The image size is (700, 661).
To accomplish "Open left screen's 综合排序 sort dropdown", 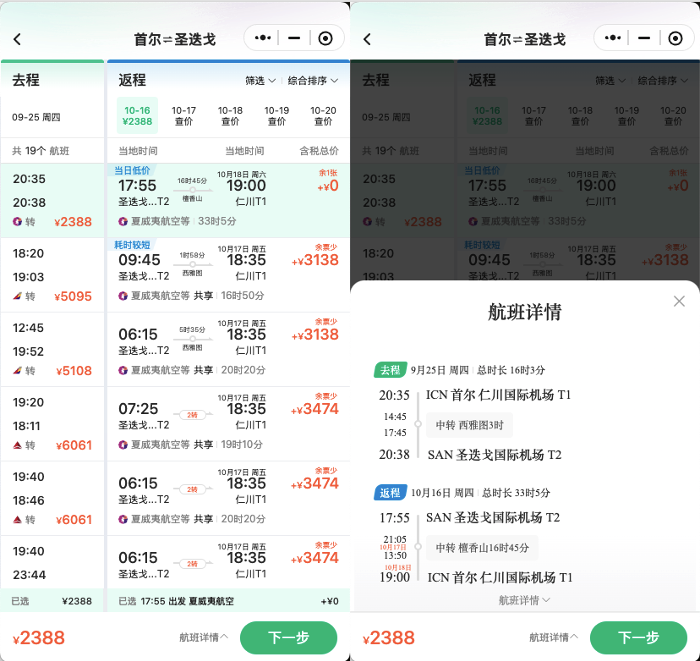I will (312, 81).
